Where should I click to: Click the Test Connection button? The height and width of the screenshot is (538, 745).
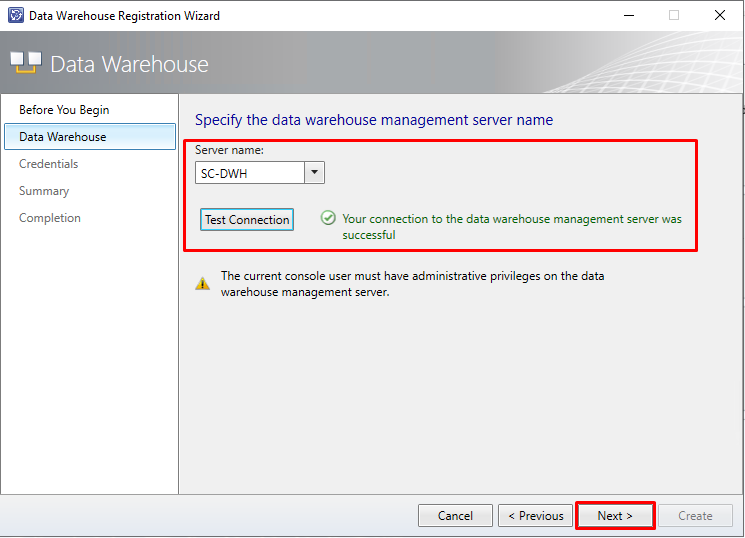pos(247,220)
